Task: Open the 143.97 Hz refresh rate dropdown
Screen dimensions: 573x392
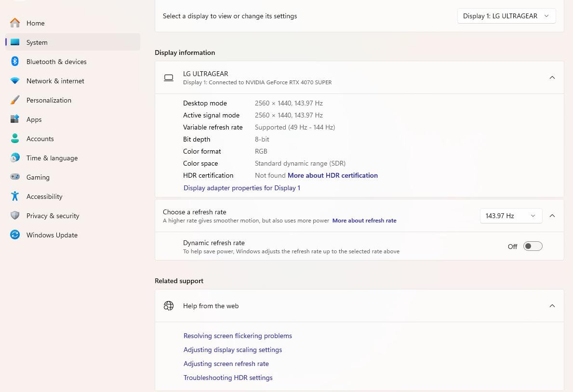Action: click(511, 216)
